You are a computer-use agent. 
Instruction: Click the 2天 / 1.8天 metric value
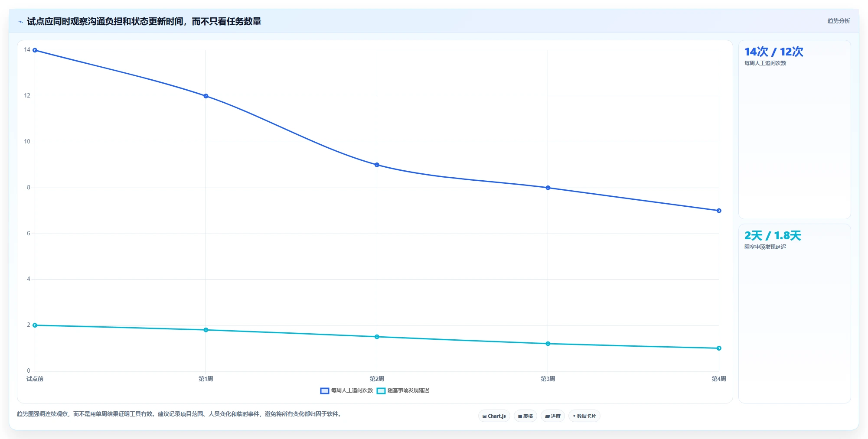(x=773, y=236)
